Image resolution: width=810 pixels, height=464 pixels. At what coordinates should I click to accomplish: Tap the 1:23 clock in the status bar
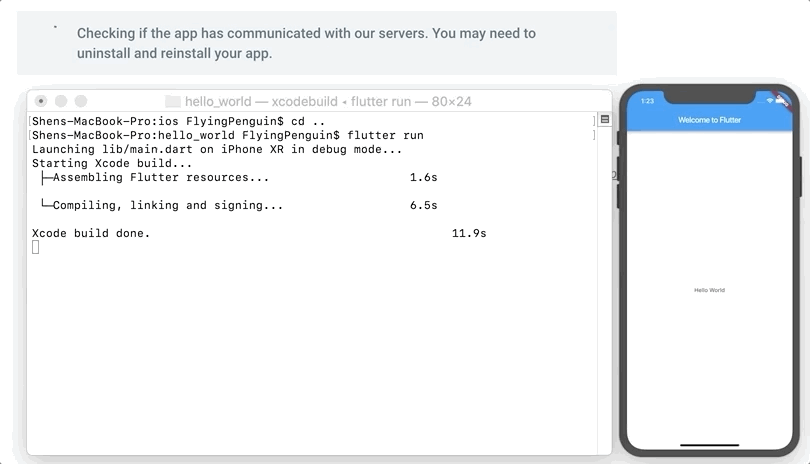[x=647, y=100]
